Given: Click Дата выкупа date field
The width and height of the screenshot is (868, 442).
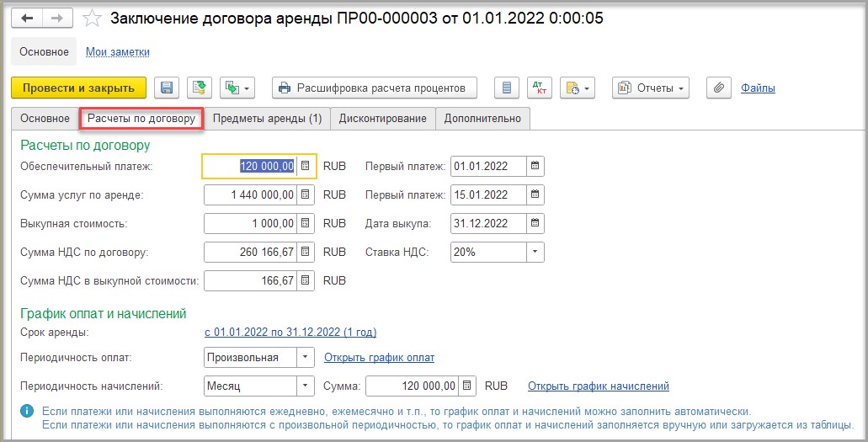Looking at the screenshot, I should (x=488, y=223).
